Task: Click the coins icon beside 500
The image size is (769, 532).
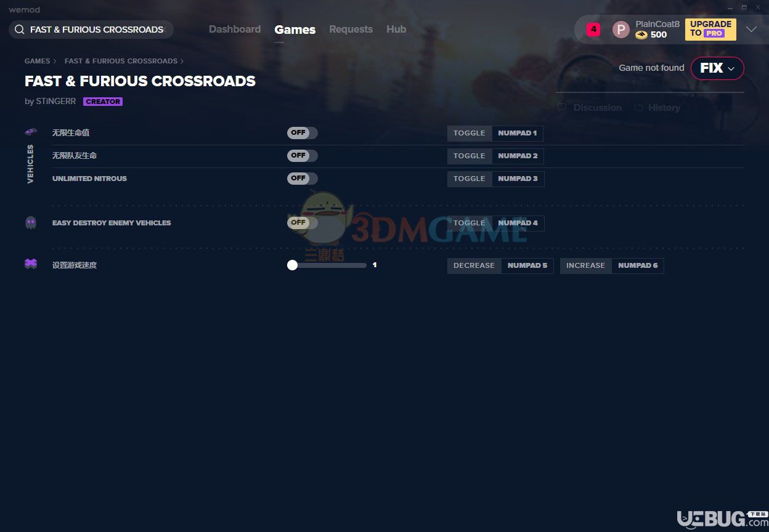Action: pos(641,35)
